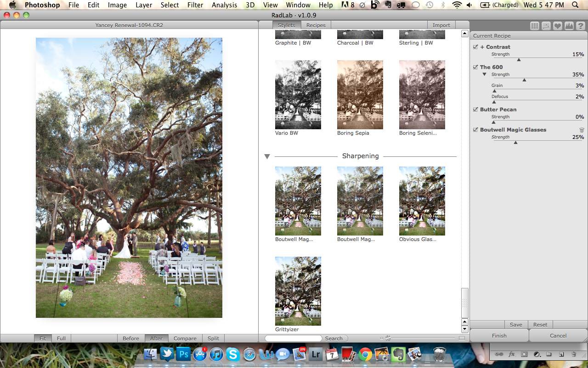
Task: Open the App Store dock icon
Action: point(200,355)
